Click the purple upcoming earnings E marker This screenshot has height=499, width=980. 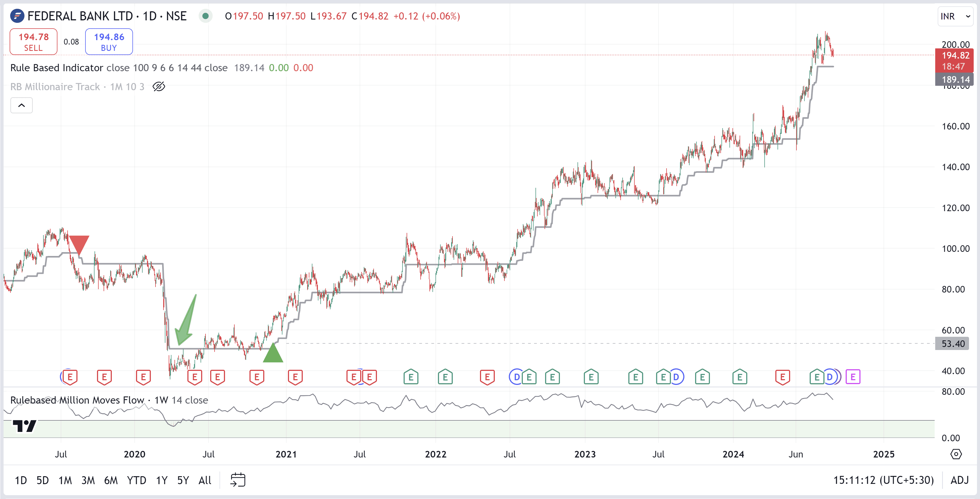853,377
